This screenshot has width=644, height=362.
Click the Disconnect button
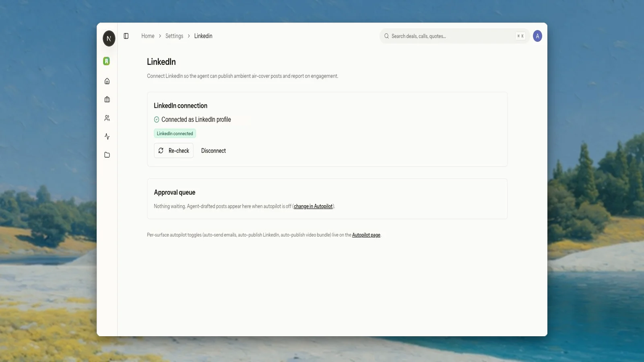click(x=213, y=150)
